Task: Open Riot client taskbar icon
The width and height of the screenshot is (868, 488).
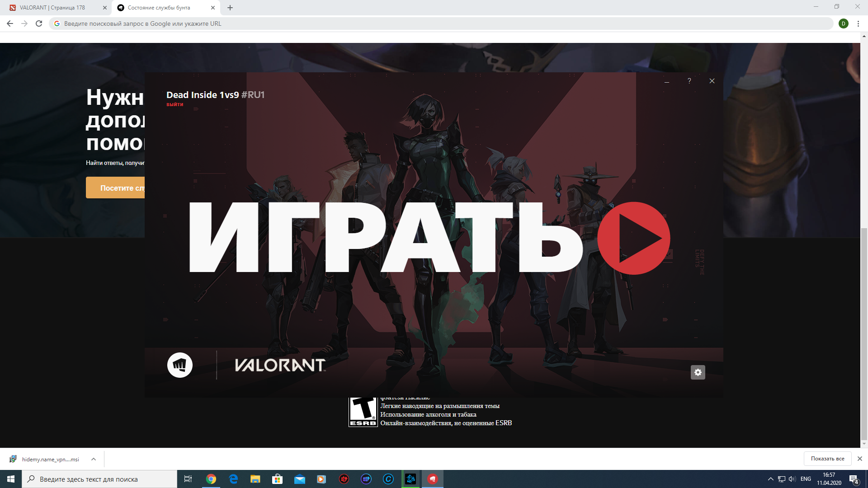Action: pos(433,479)
